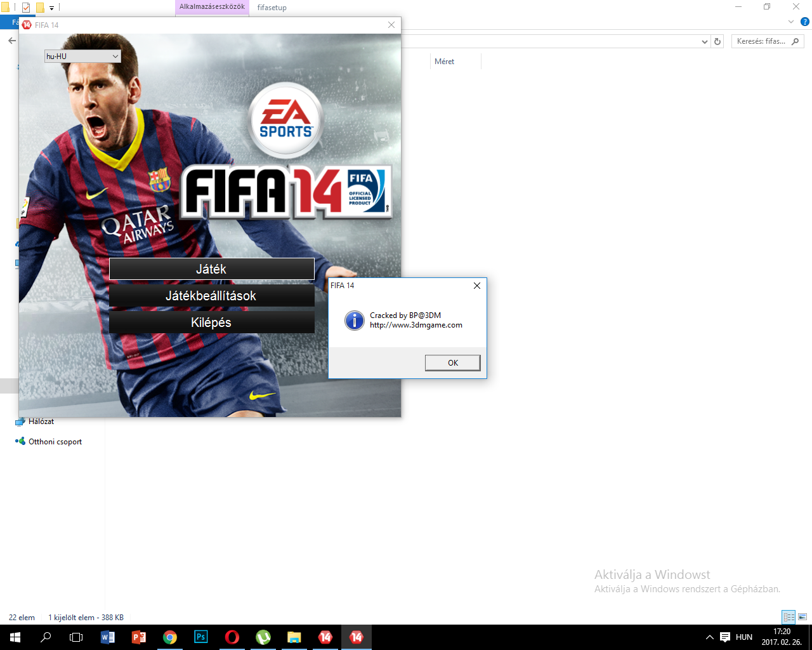Open Photoshop from the taskbar
This screenshot has height=650, width=812.
(201, 637)
